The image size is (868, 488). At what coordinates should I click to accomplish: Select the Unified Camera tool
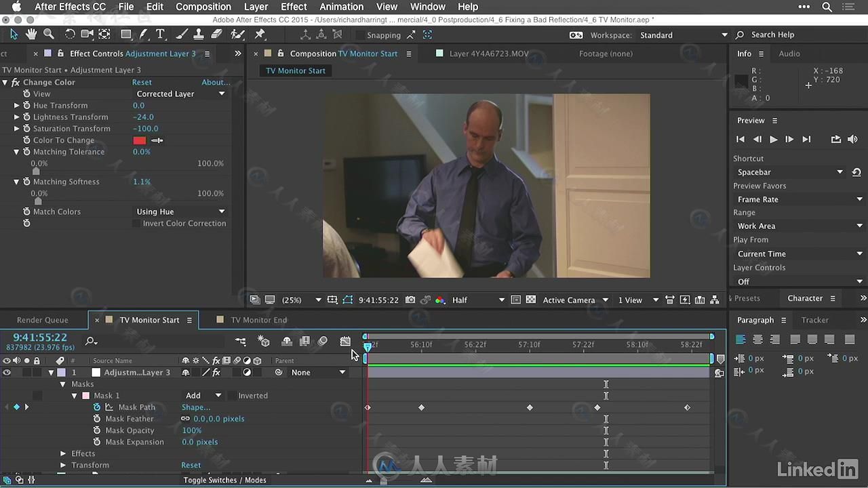pos(87,34)
